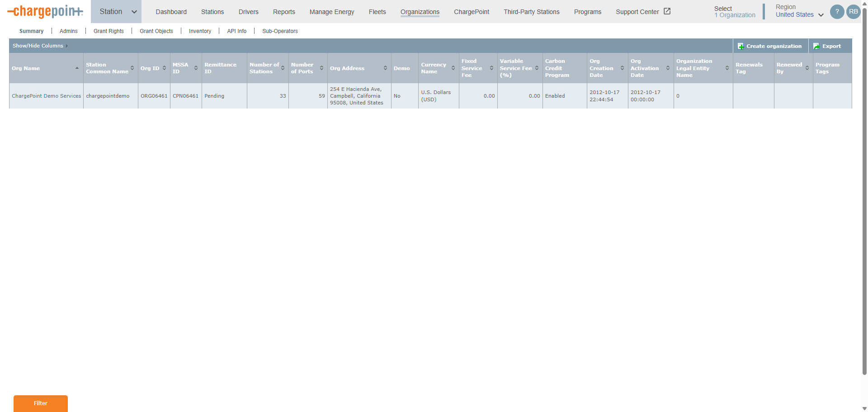This screenshot has width=868, height=412.
Task: Click the Program Tags column header
Action: tap(832, 68)
